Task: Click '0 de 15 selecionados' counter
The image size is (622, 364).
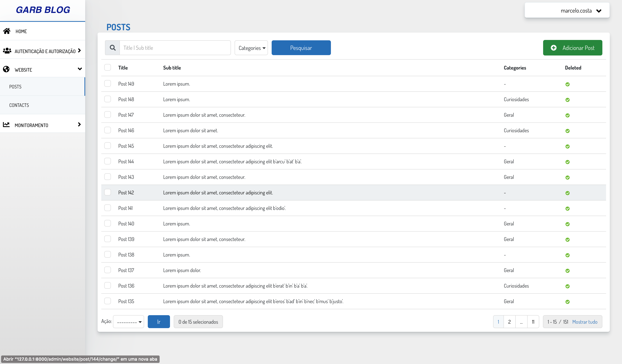Action: click(x=198, y=322)
